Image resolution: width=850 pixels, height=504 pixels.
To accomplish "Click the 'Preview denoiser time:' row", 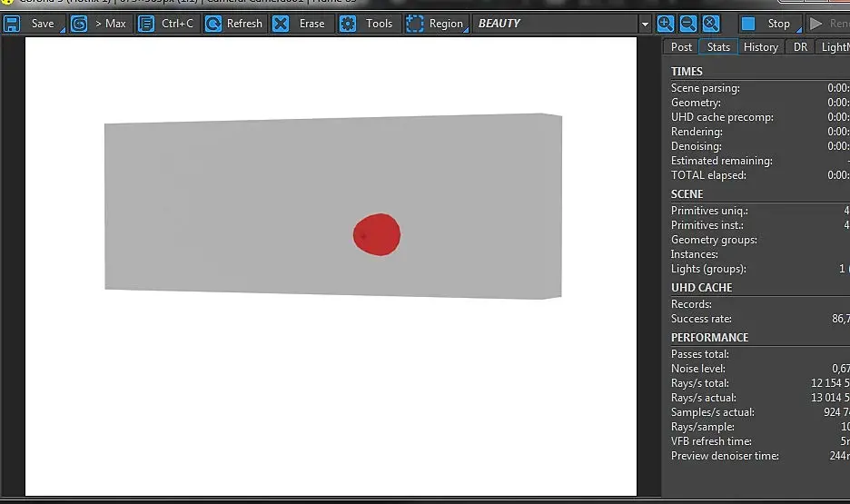I will (x=760, y=456).
